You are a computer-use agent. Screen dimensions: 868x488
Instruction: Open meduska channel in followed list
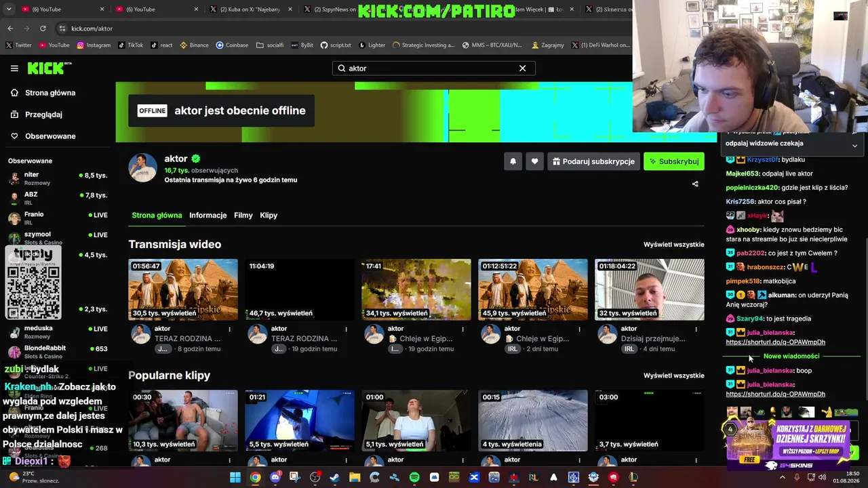click(58, 331)
